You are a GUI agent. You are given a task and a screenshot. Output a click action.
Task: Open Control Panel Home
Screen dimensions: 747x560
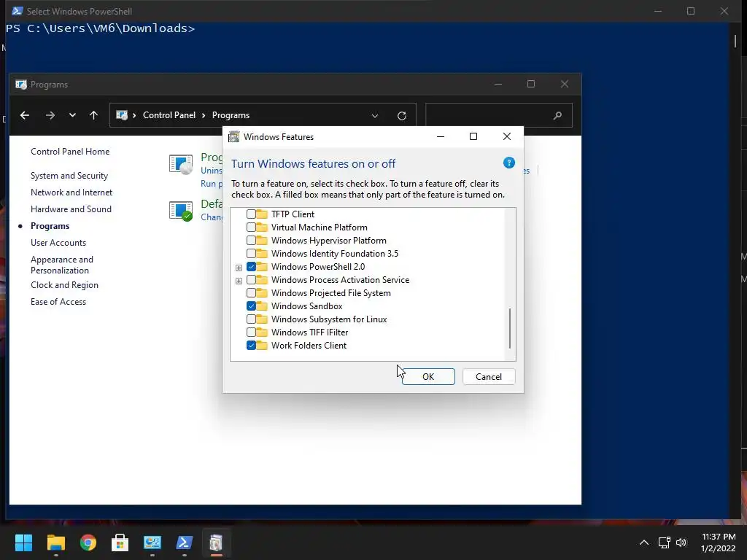[70, 152]
